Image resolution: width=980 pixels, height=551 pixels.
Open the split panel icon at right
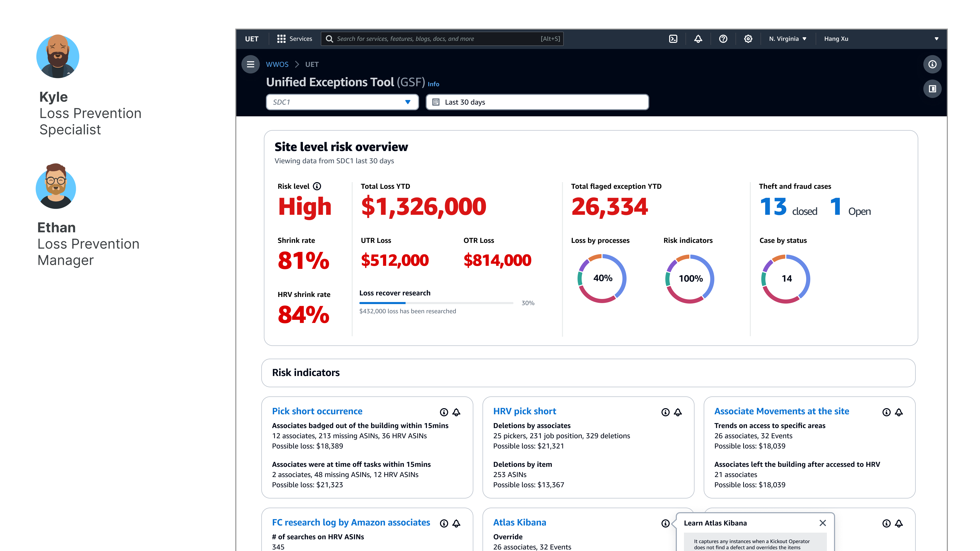[932, 89]
